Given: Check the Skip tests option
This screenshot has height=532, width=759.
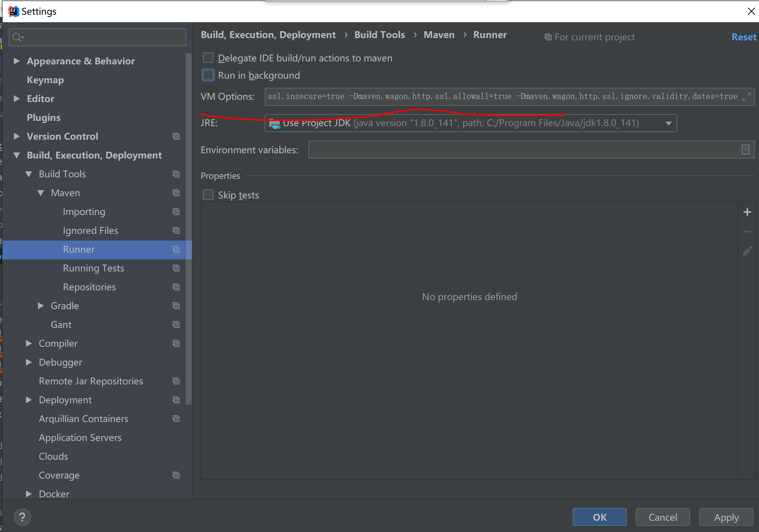Looking at the screenshot, I should (x=208, y=195).
